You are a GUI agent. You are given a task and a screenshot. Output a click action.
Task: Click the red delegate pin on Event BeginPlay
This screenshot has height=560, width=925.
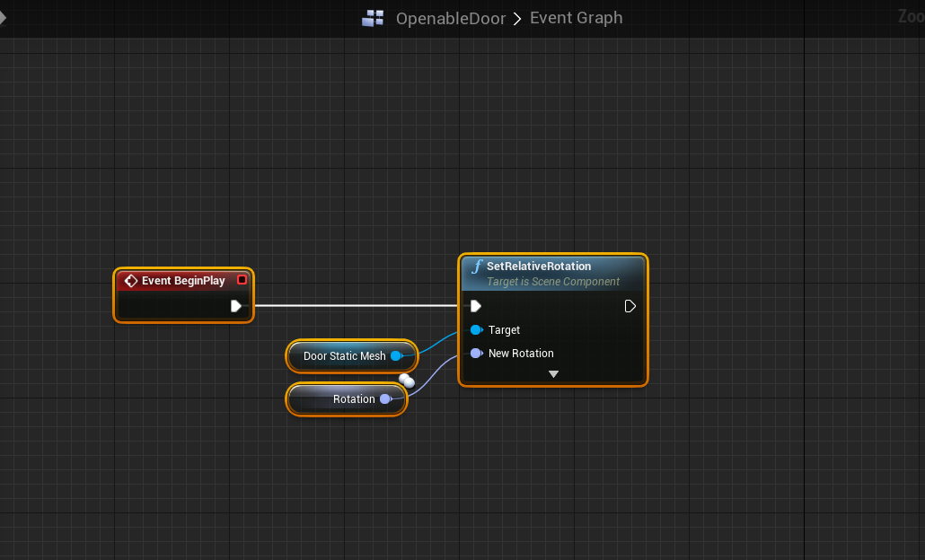[x=242, y=280]
